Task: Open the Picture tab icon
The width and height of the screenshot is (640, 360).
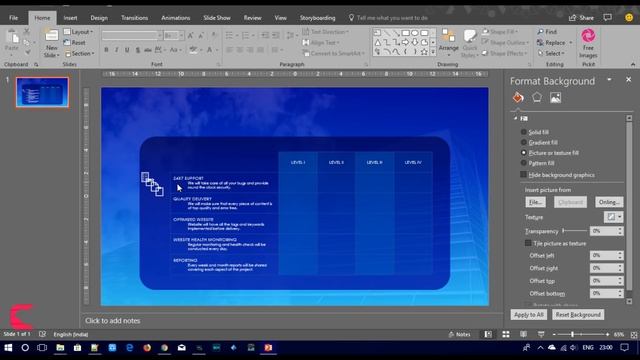Action: coord(556,98)
